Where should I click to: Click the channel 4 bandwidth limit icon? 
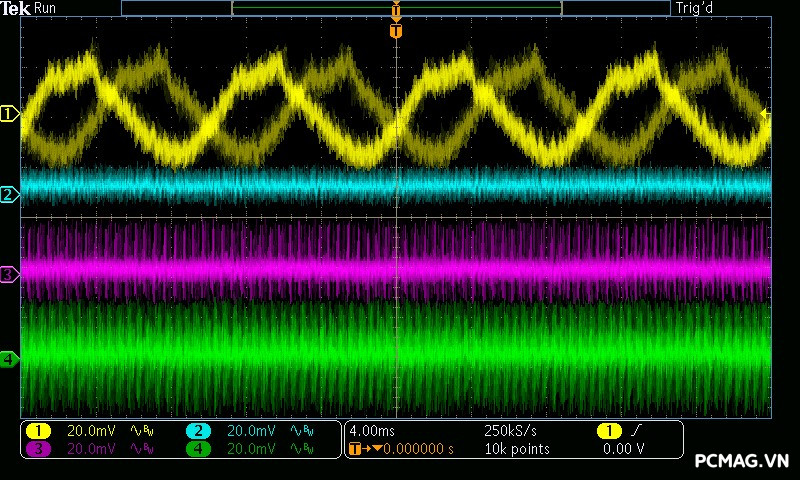(301, 449)
